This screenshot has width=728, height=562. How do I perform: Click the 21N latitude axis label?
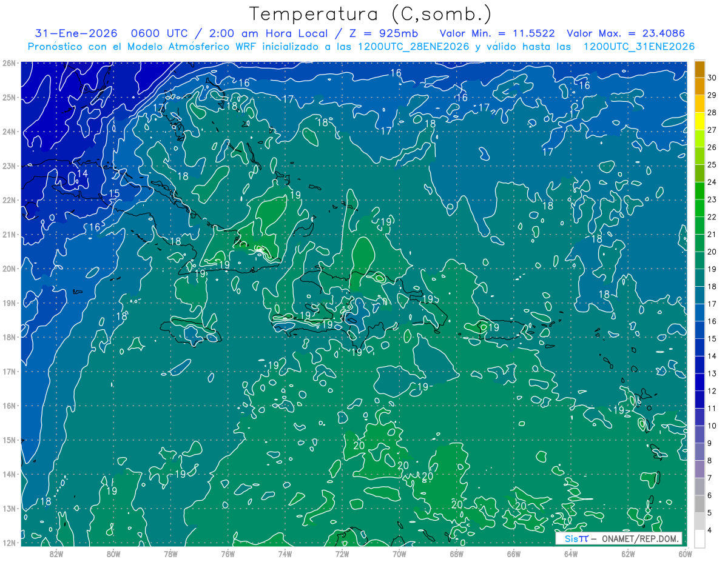pos(9,235)
